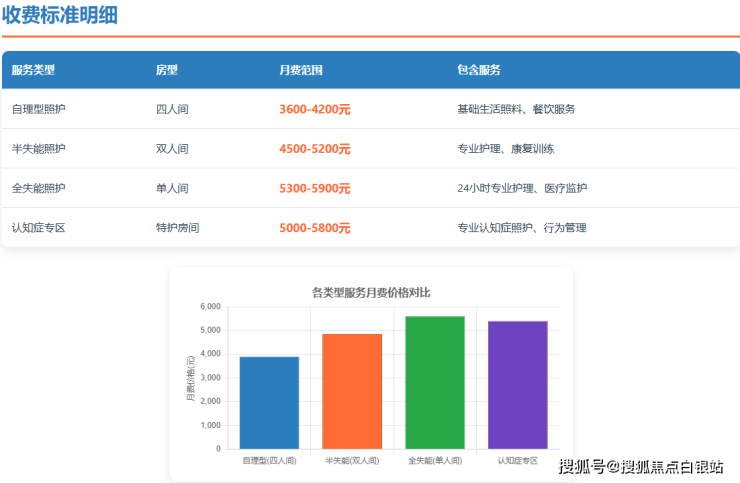Click the 4500-5200元 price text
The width and height of the screenshot is (740, 483).
(314, 149)
